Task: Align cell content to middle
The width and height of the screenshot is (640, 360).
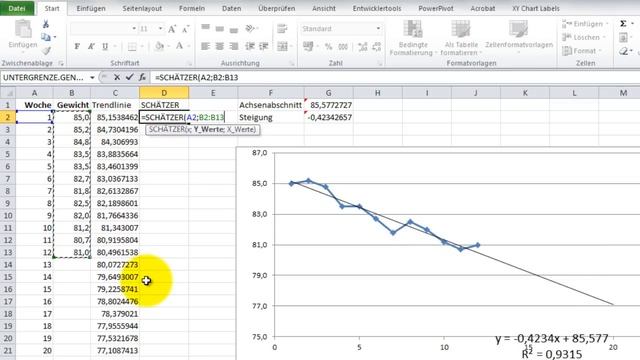Action: (x=220, y=29)
